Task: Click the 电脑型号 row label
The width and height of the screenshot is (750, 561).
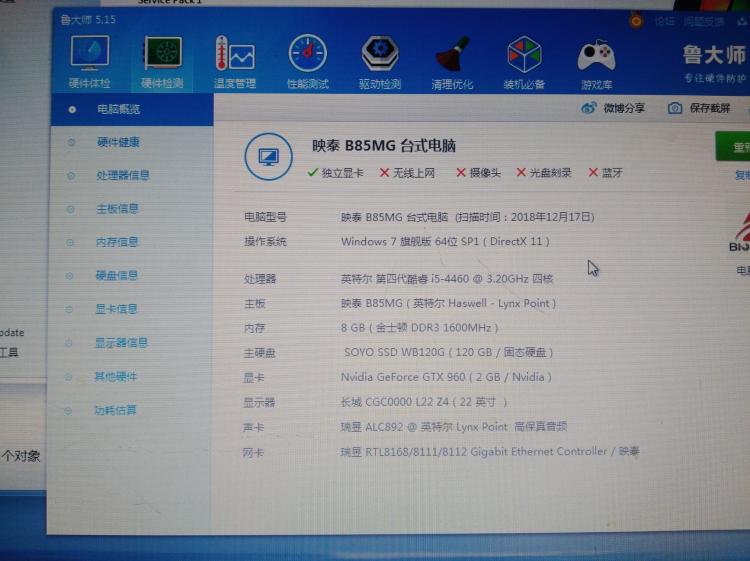Action: [x=265, y=217]
